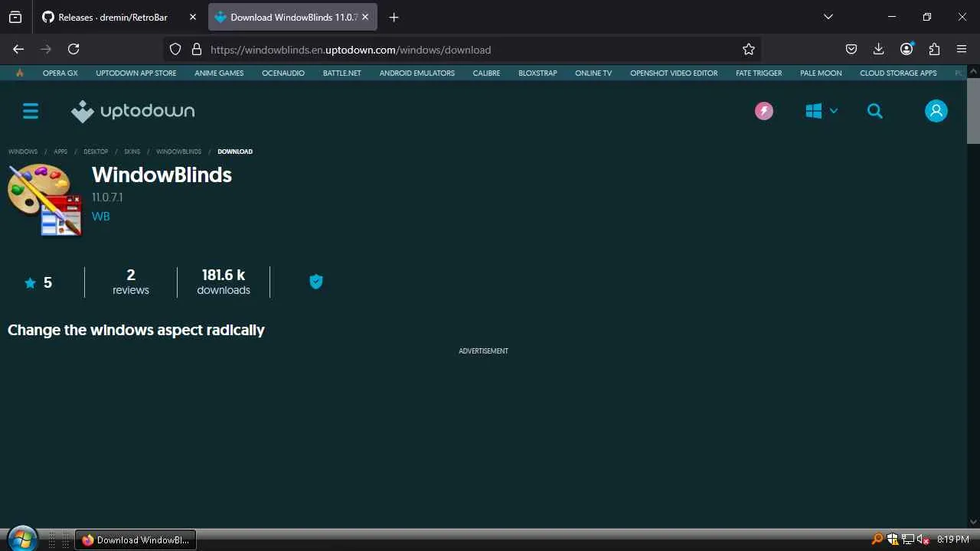Close the Download WindowBlinds tab
Image resolution: width=980 pixels, height=551 pixels.
365,17
